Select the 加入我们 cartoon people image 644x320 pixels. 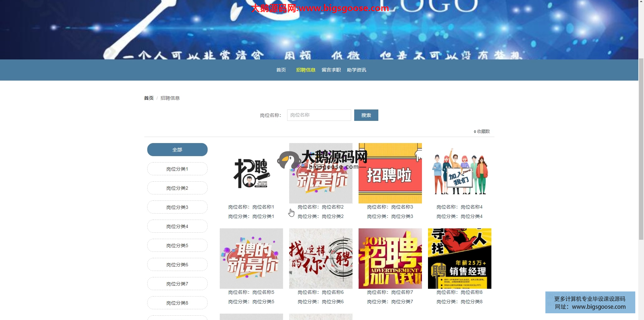pos(460,173)
